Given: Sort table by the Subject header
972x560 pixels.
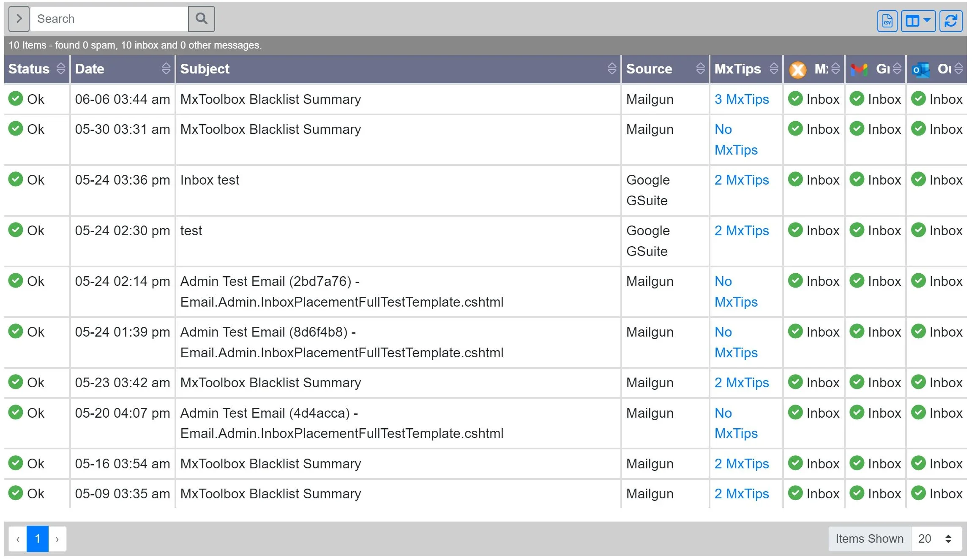Looking at the screenshot, I should click(205, 69).
